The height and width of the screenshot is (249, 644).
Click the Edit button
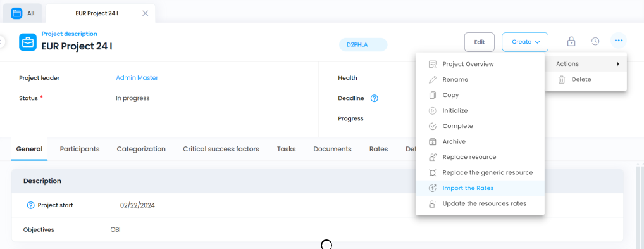(480, 42)
